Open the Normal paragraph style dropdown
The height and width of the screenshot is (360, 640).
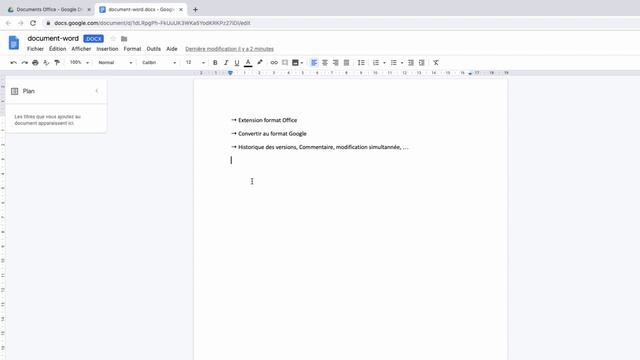[x=115, y=62]
